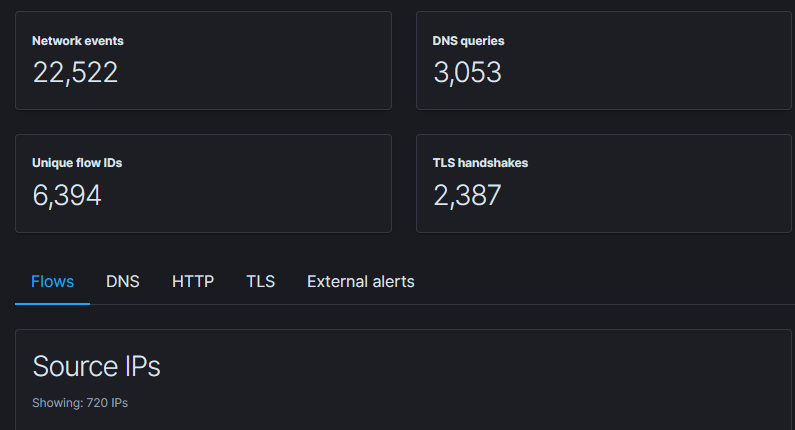Click the Network events label

coord(78,41)
